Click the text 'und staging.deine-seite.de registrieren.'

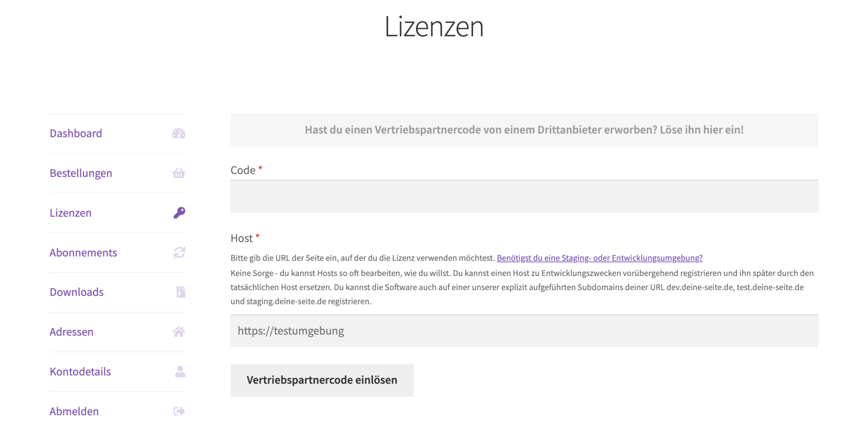(300, 301)
